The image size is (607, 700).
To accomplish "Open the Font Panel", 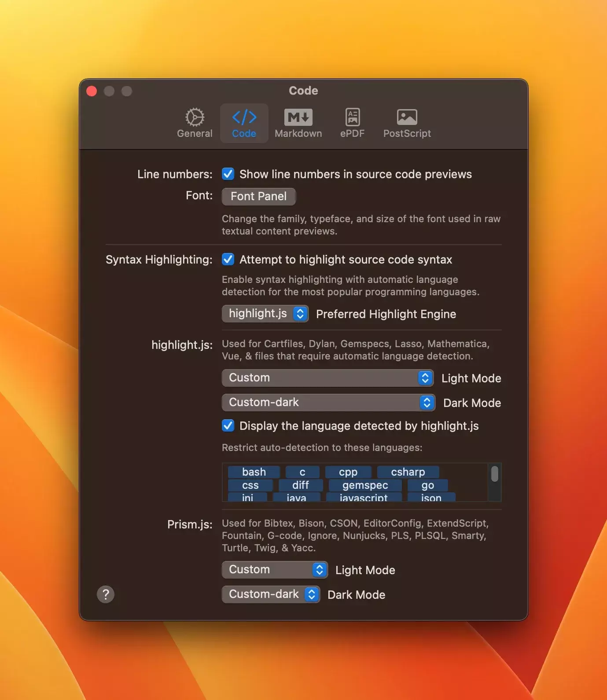I will 259,196.
